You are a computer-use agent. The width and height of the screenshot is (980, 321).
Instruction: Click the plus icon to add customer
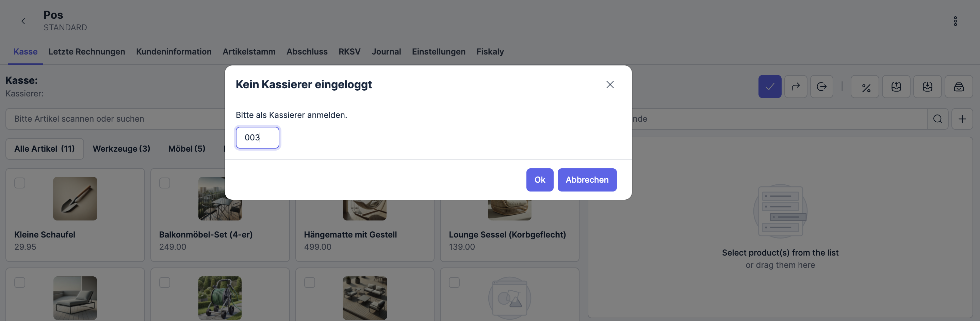[x=962, y=119]
